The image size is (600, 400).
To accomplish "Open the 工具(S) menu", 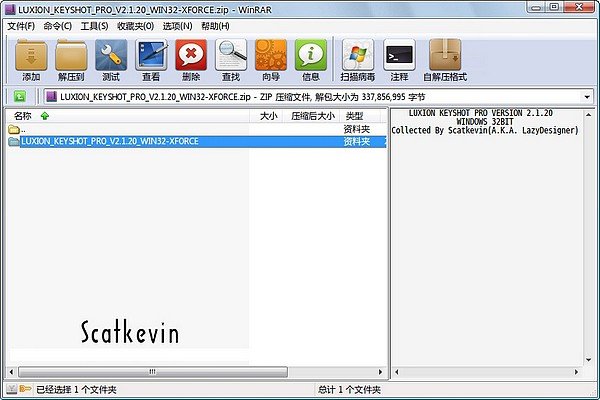I will (94, 26).
